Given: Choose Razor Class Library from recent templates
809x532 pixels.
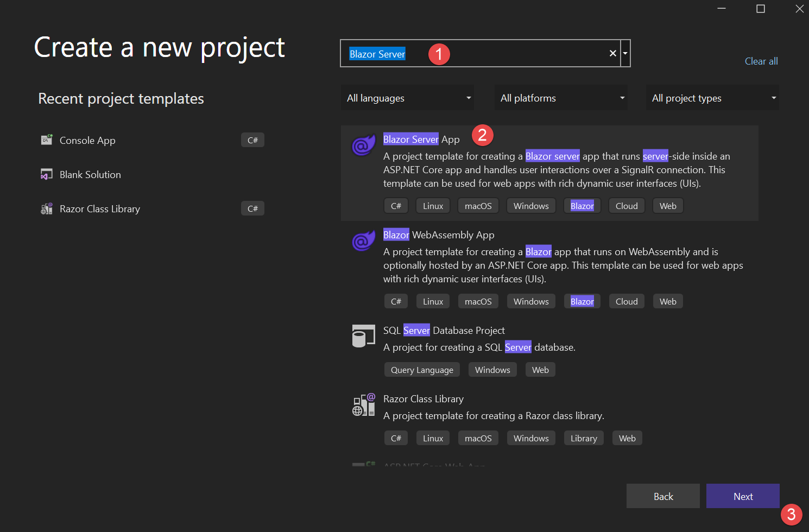Looking at the screenshot, I should pos(100,208).
